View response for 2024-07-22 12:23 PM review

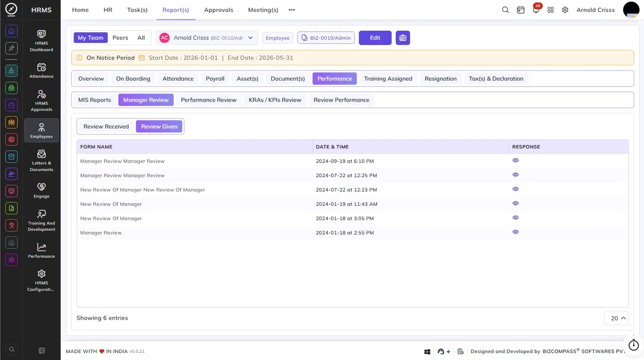click(x=515, y=189)
